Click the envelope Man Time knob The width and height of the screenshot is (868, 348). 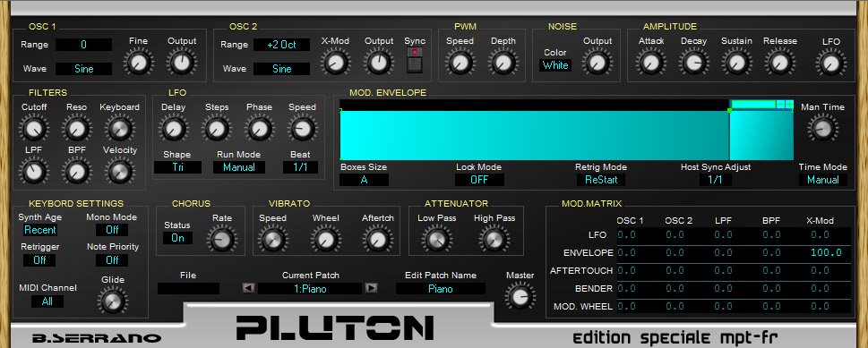coord(822,128)
